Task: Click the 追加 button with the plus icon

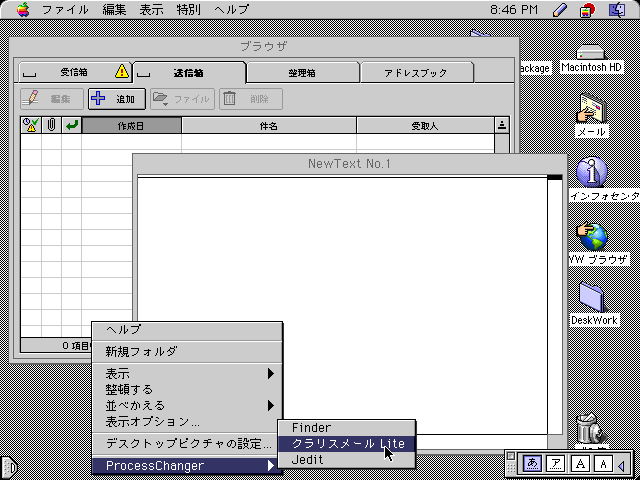Action: pos(117,99)
